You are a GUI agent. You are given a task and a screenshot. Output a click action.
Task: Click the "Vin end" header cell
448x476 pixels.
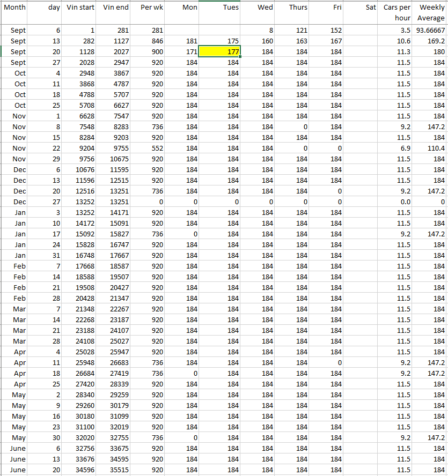pos(115,8)
